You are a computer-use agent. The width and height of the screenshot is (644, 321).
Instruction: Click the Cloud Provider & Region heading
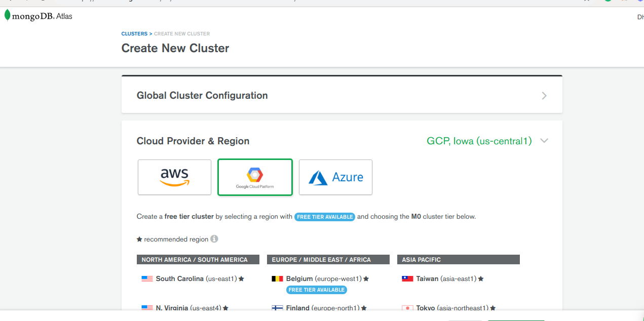click(193, 141)
